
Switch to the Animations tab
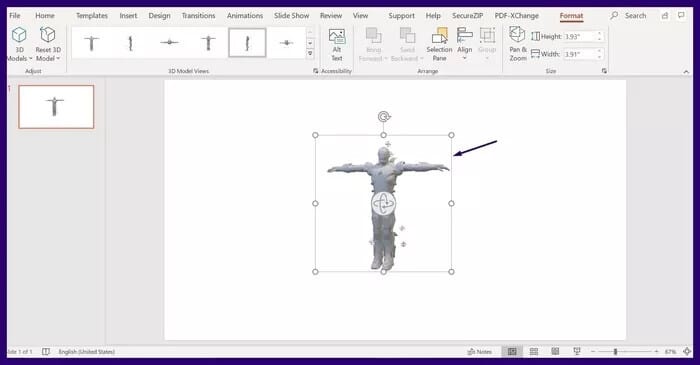(245, 16)
